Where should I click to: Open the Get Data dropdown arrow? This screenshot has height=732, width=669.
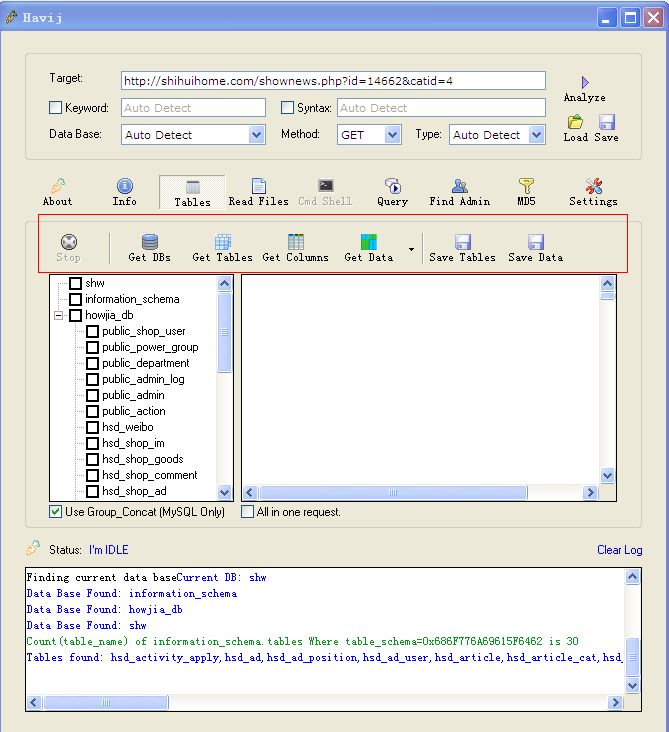point(411,249)
